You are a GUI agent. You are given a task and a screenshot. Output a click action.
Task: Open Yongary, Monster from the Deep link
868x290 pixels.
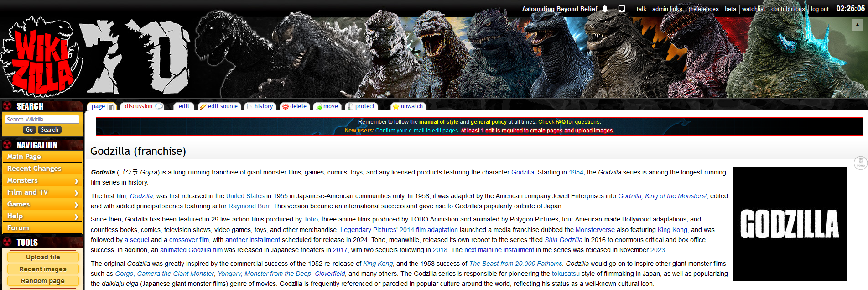[265, 274]
